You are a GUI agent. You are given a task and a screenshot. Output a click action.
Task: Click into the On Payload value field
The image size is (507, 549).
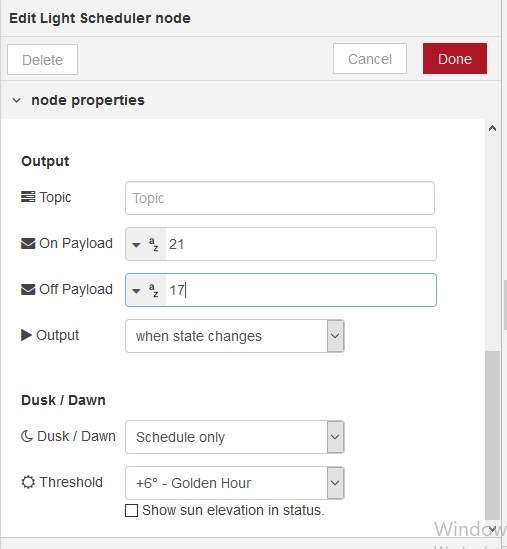301,244
